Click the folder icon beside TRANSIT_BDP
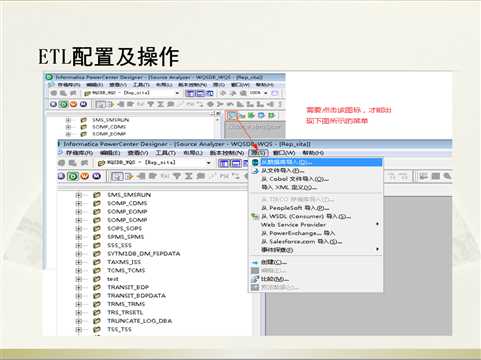This screenshot has height=360, width=481. pos(97,287)
